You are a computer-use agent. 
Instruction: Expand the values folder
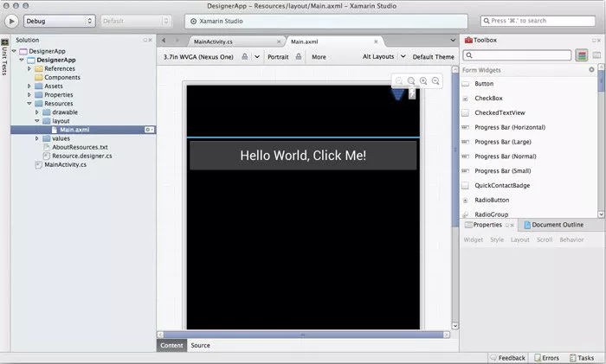[37, 138]
